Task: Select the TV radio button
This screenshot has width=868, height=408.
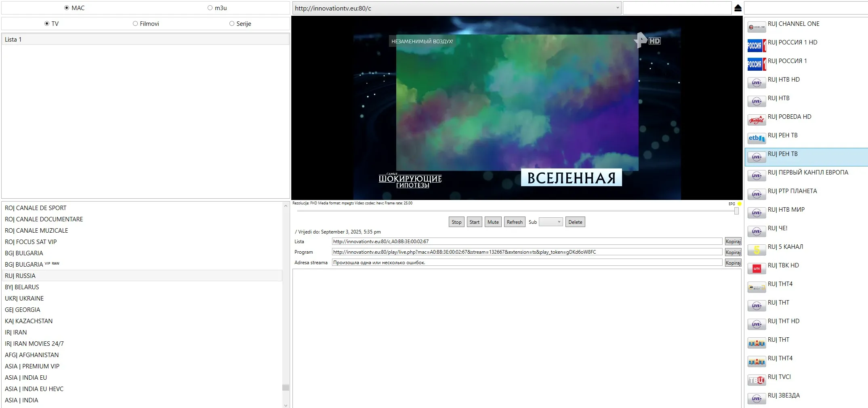Action: pos(47,23)
